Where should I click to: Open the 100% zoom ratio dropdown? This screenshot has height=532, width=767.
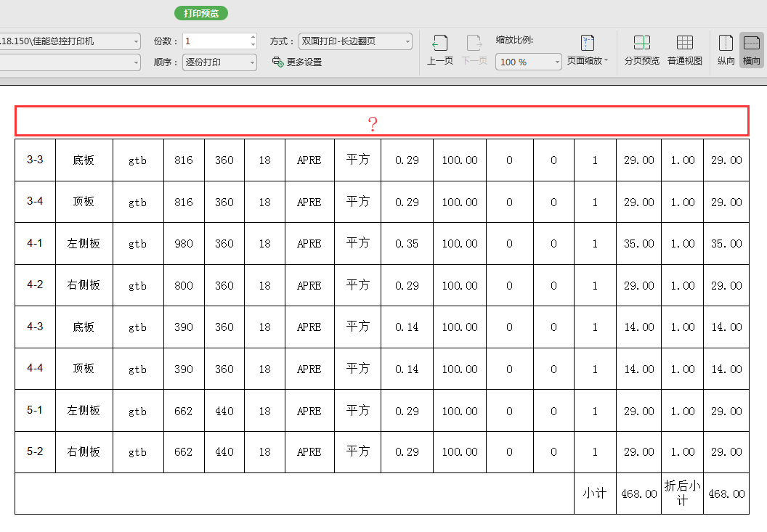pos(557,62)
